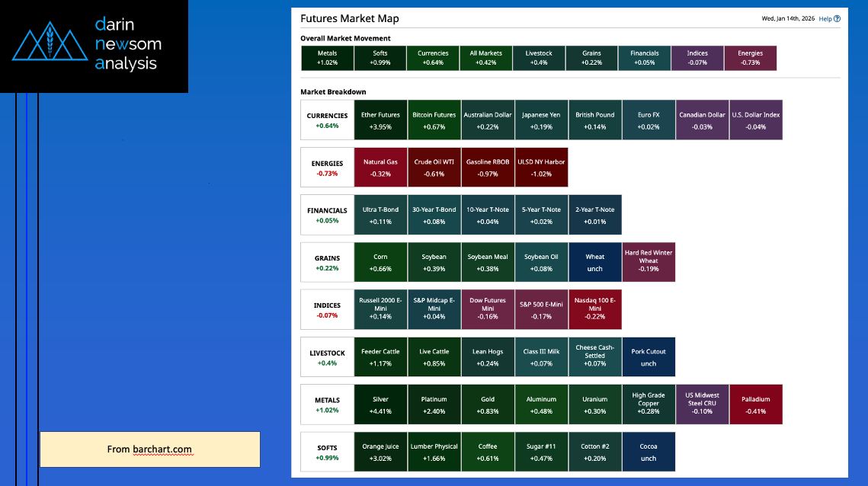
Task: Click the Energies overall market tile
Action: (750, 58)
